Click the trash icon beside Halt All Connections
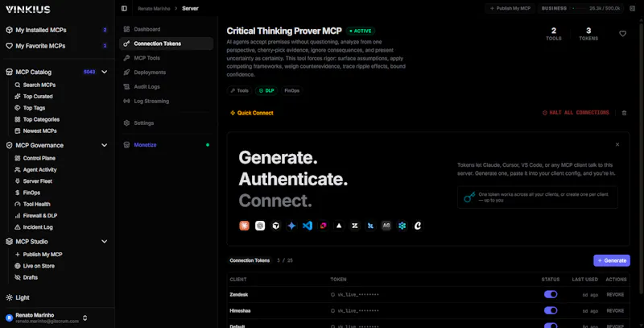 [624, 113]
